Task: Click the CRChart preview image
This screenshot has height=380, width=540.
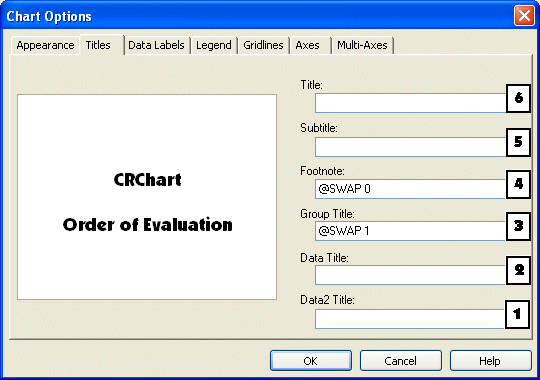Action: pyautogui.click(x=147, y=197)
